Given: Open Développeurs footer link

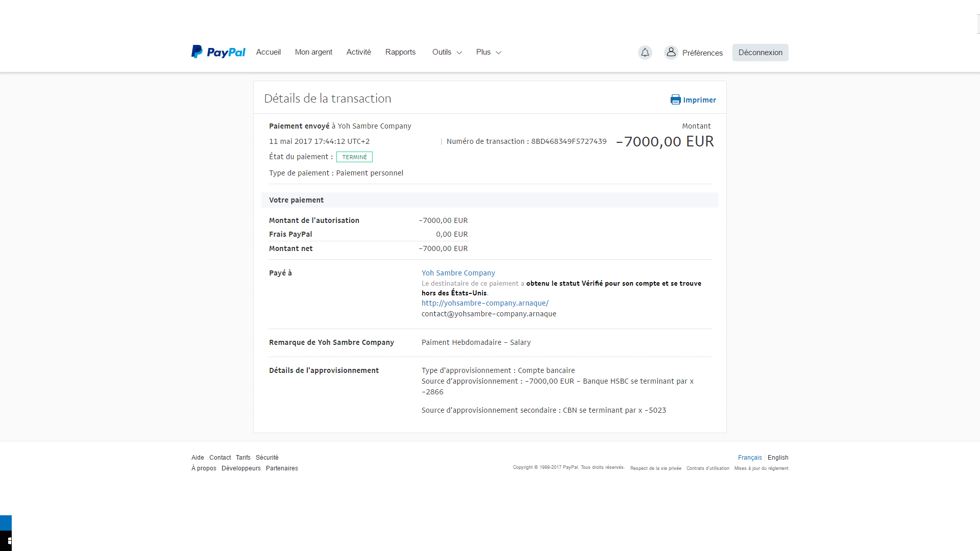Looking at the screenshot, I should click(241, 468).
